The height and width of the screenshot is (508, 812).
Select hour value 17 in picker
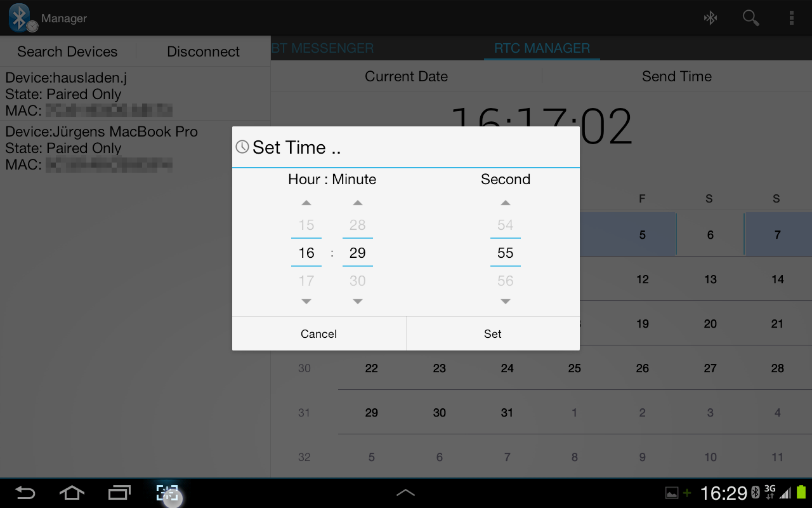click(x=306, y=281)
